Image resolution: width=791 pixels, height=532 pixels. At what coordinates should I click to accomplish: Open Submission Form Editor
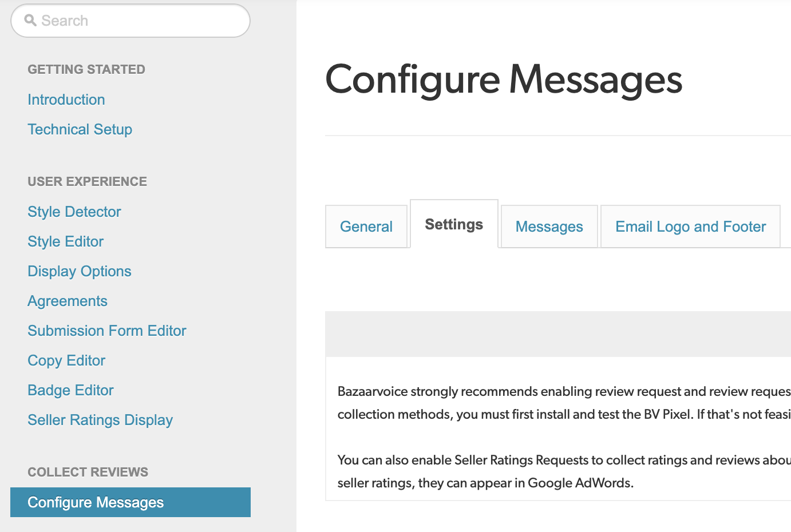[107, 331]
